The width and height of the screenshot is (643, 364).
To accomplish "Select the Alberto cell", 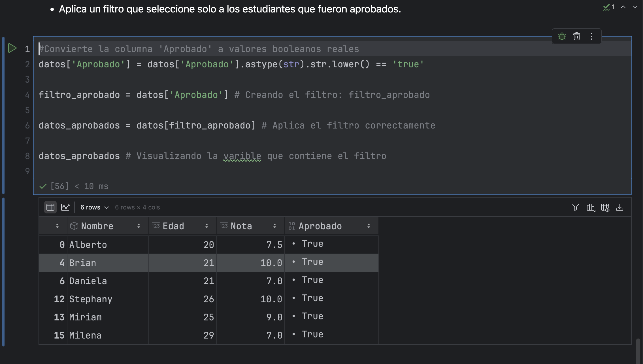I will (108, 245).
